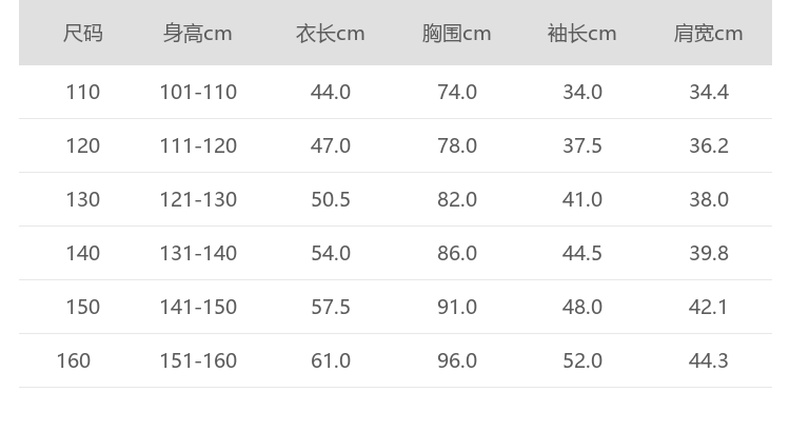Click the 50.5 garment length value
The width and height of the screenshot is (790, 431).
(331, 200)
